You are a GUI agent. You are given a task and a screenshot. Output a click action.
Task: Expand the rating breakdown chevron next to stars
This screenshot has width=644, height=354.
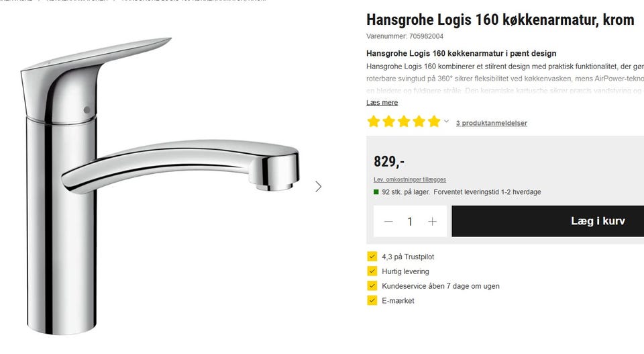(446, 122)
